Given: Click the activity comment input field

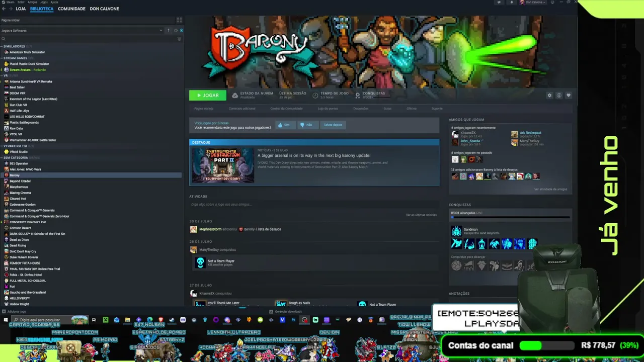Looking at the screenshot, I should coord(314,205).
